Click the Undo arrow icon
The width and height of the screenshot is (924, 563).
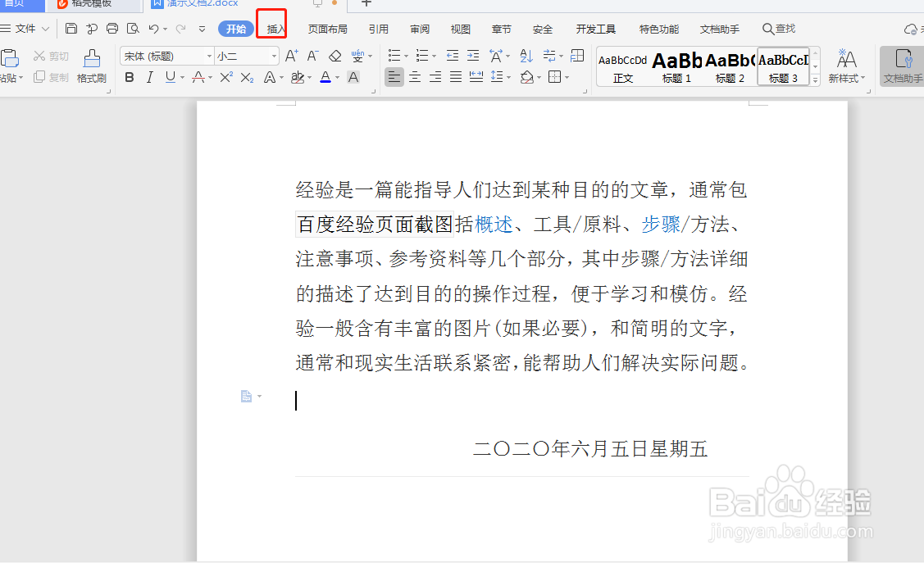(154, 28)
